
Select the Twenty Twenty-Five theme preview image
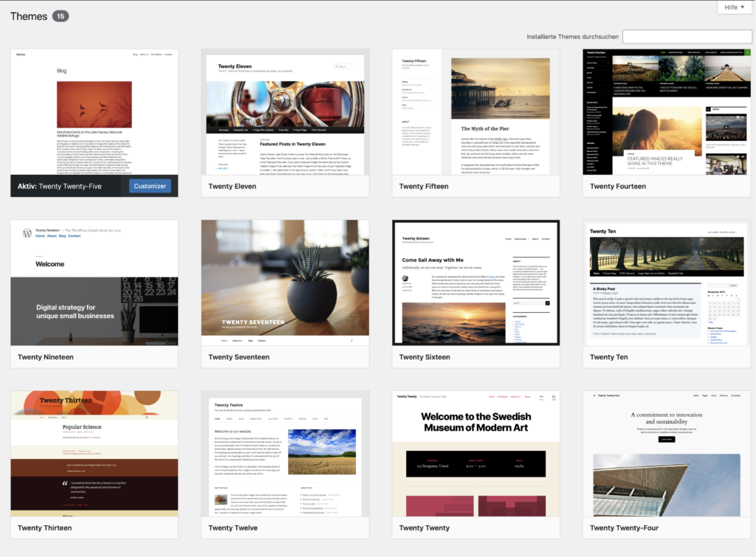94,111
